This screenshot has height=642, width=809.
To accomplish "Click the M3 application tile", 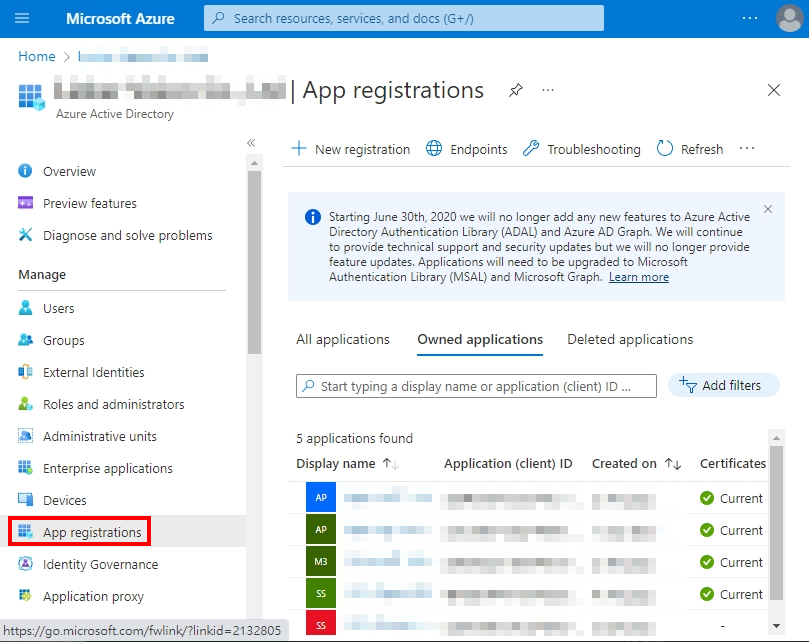I will [x=321, y=561].
